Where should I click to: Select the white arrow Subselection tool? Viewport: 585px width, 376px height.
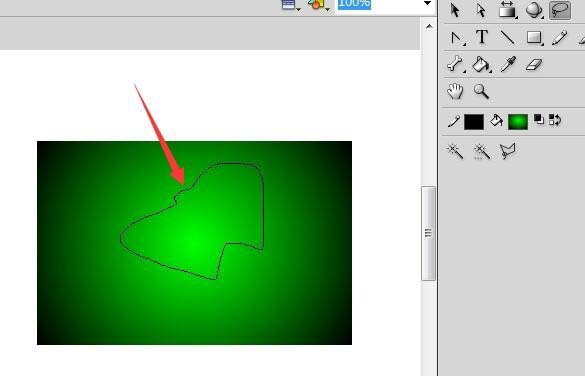point(481,10)
